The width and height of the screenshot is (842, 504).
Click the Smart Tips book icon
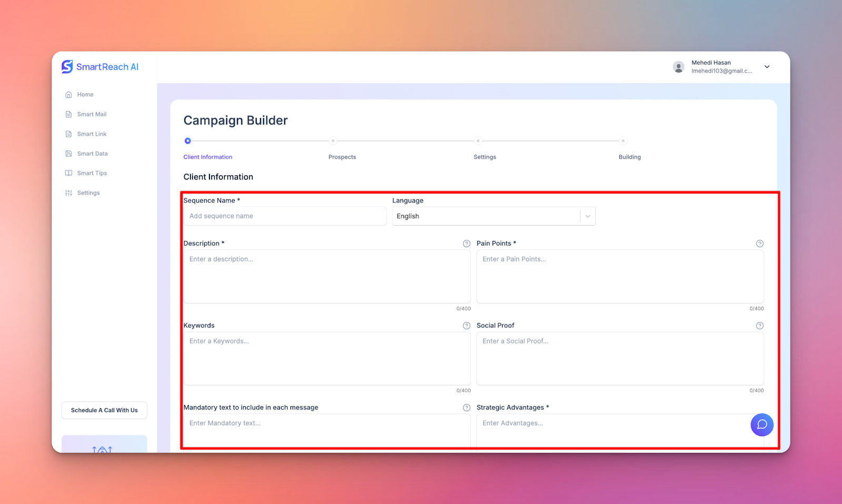[68, 173]
